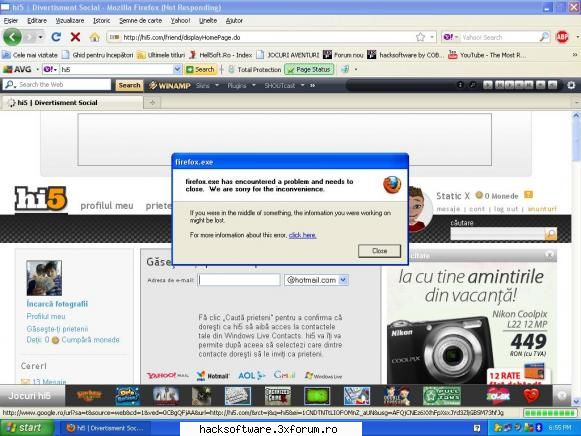This screenshot has width=581, height=436.
Task: Click the AVG logo in toolbar
Action: 17,69
